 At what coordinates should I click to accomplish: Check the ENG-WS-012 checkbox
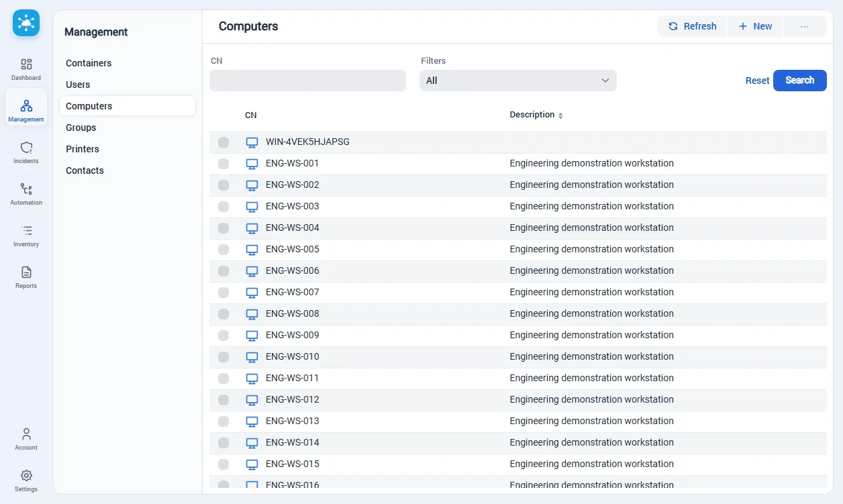[224, 400]
